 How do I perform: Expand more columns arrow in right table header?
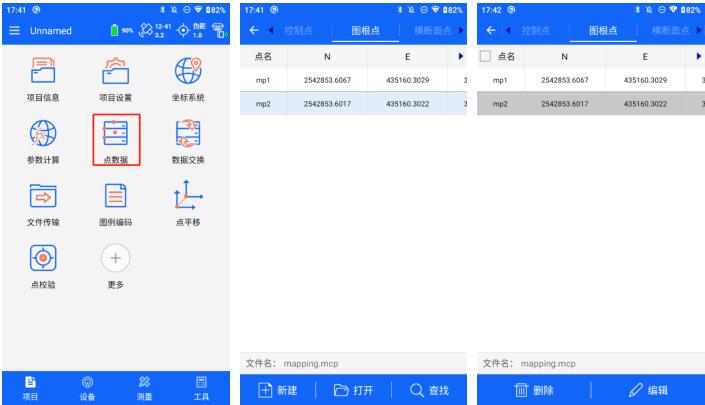698,56
